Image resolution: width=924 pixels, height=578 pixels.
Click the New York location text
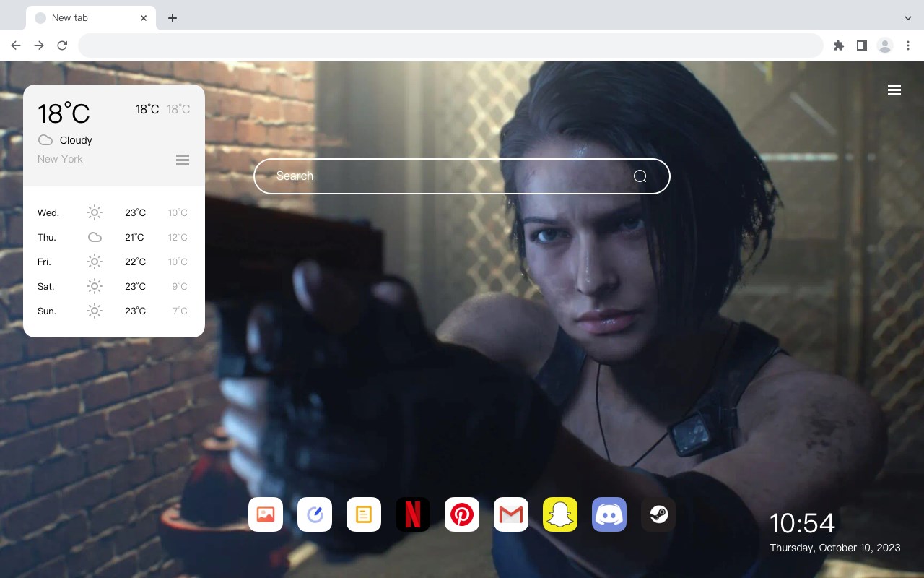[x=60, y=159]
